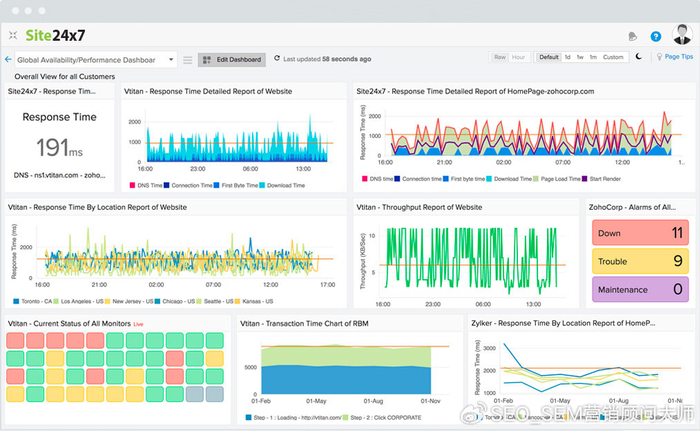The image size is (700, 431).
Task: Click the first red monitor tile in top row
Action: coord(15,340)
